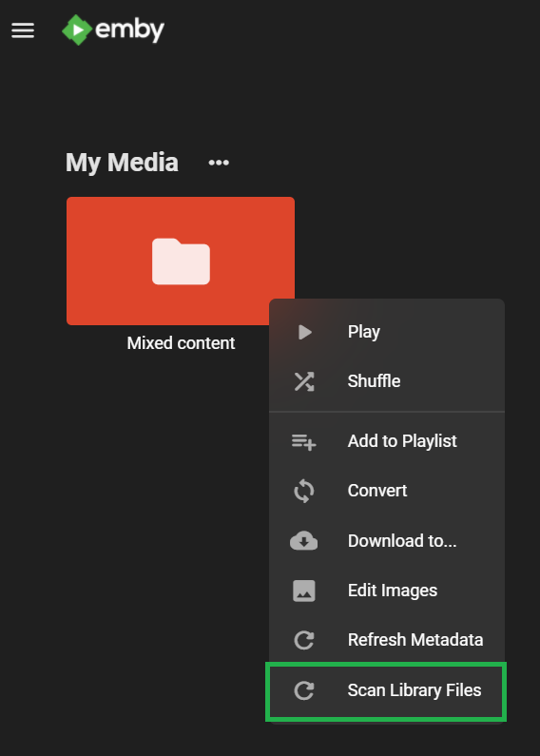Select Refresh Metadata menu item
The width and height of the screenshot is (540, 756).
387,640
